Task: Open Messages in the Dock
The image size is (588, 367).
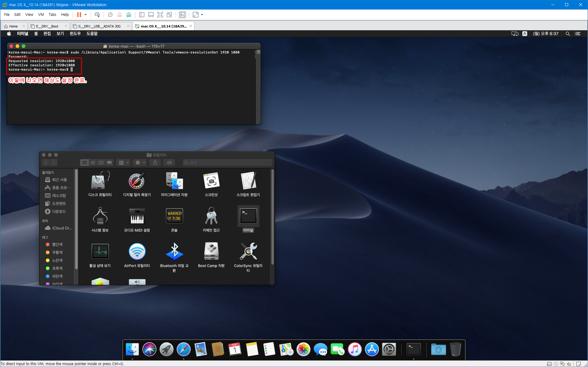Action: pos(321,349)
